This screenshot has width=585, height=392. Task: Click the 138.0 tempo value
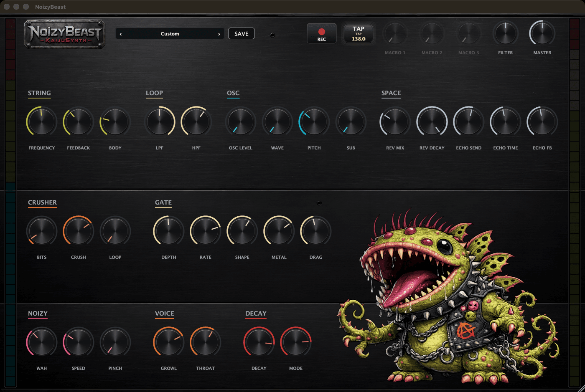click(359, 39)
